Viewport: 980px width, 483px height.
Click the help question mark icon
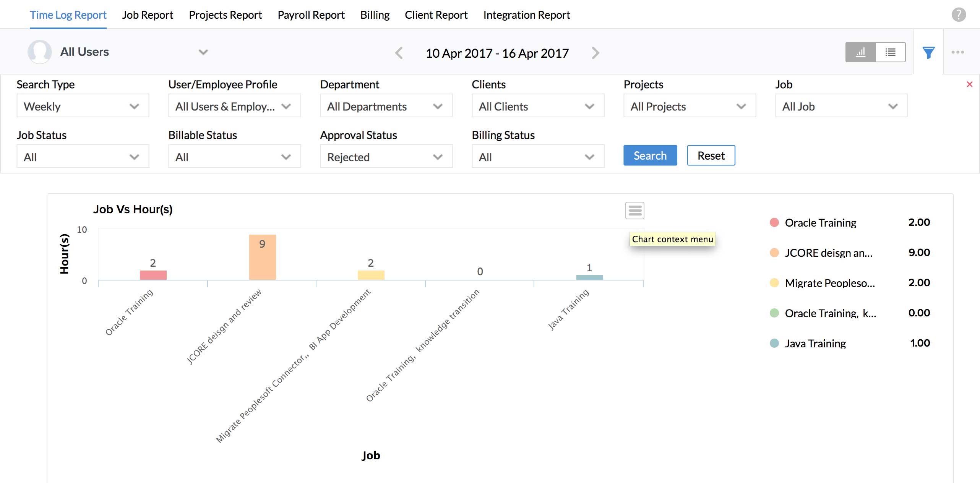tap(959, 15)
